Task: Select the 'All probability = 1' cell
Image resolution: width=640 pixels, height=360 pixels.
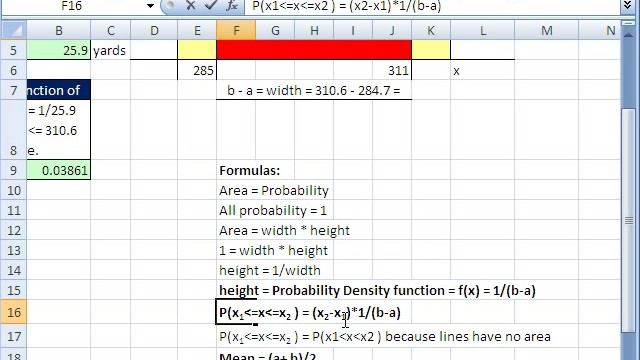Action: (x=236, y=210)
